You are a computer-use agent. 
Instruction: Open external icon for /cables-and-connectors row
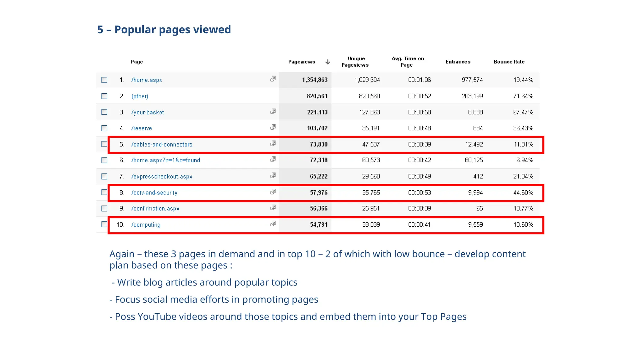[273, 143]
